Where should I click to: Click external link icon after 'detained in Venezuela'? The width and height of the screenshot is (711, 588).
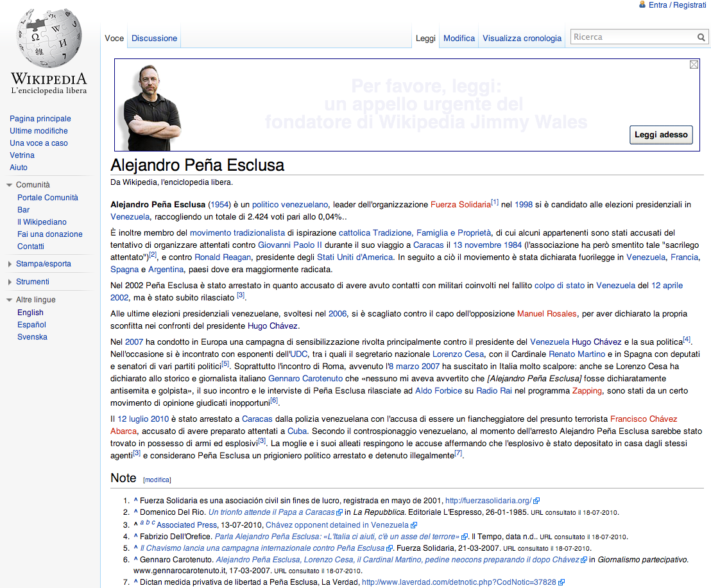coord(413,525)
